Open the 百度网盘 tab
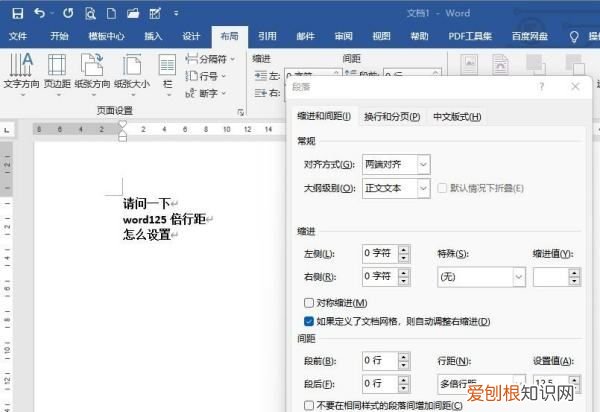The width and height of the screenshot is (600, 412). pyautogui.click(x=530, y=36)
